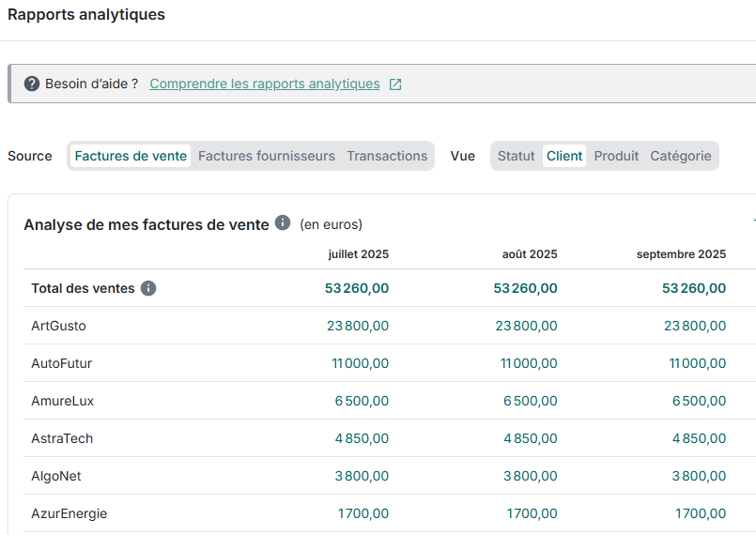Select the Client view option
The image size is (756, 535).
pos(564,156)
